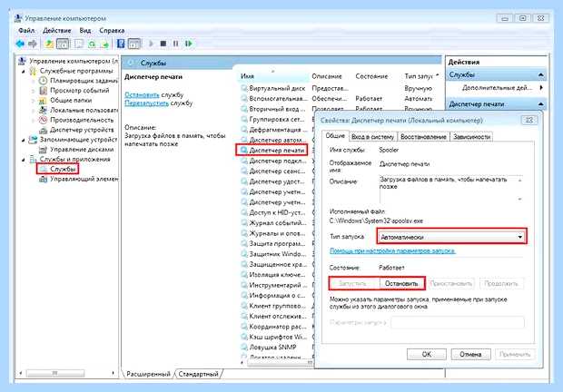Click the green Refresh toolbar icon
563x392 pixels.
click(92, 44)
